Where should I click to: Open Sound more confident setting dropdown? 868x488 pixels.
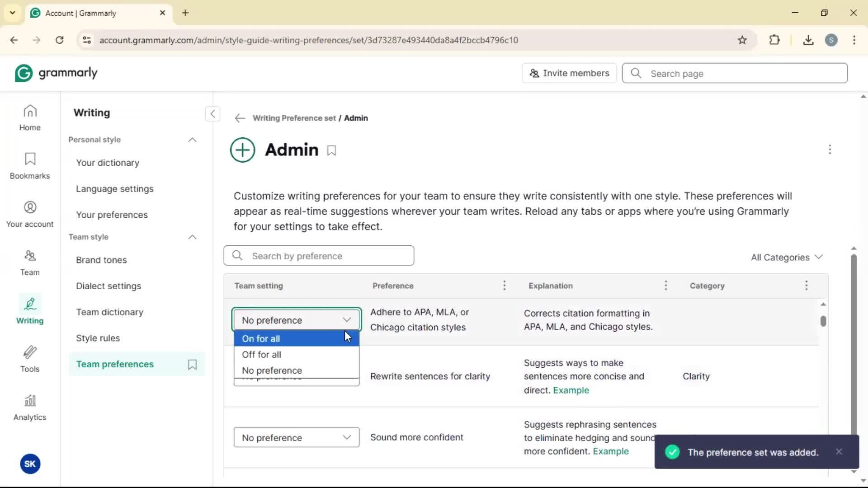[x=296, y=437]
